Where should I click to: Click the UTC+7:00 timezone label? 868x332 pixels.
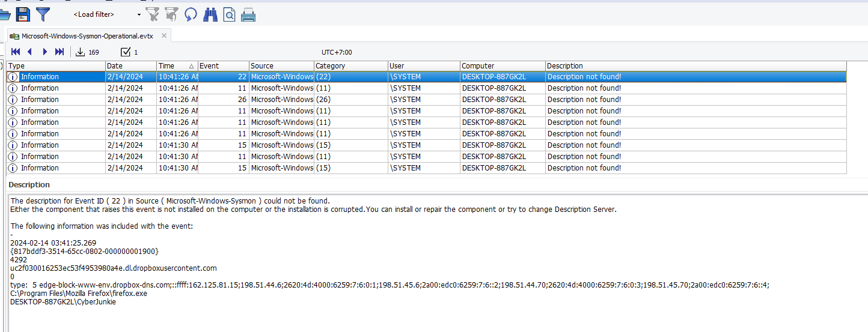coord(337,52)
